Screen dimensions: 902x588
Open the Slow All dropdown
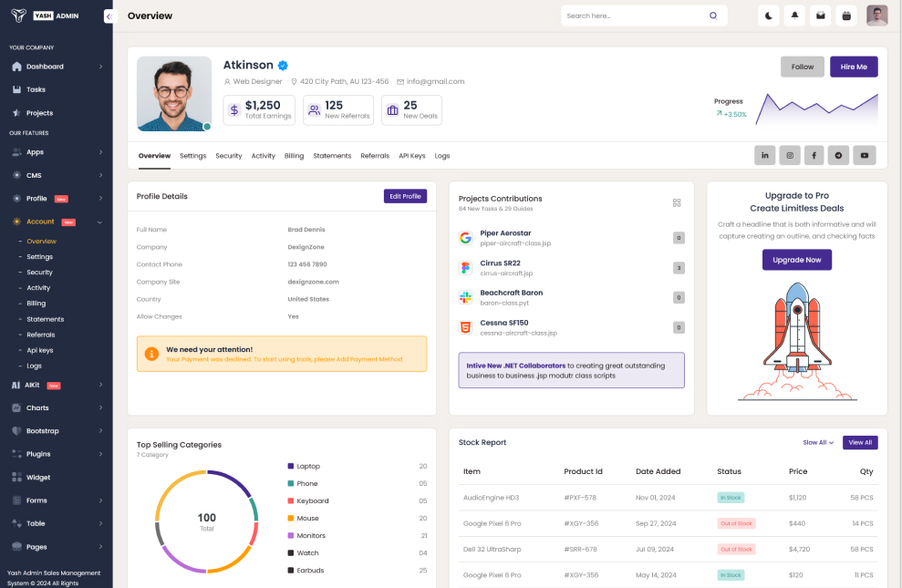click(818, 442)
